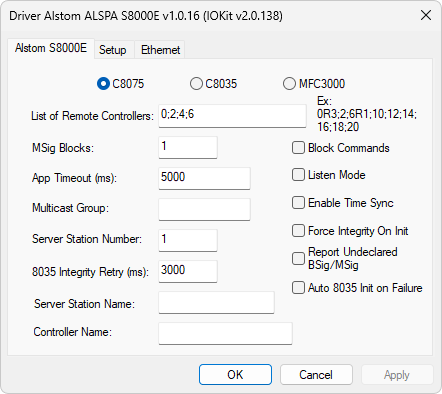The image size is (442, 394).
Task: Click the 'Server Station Number:' label
Action: 87,239
